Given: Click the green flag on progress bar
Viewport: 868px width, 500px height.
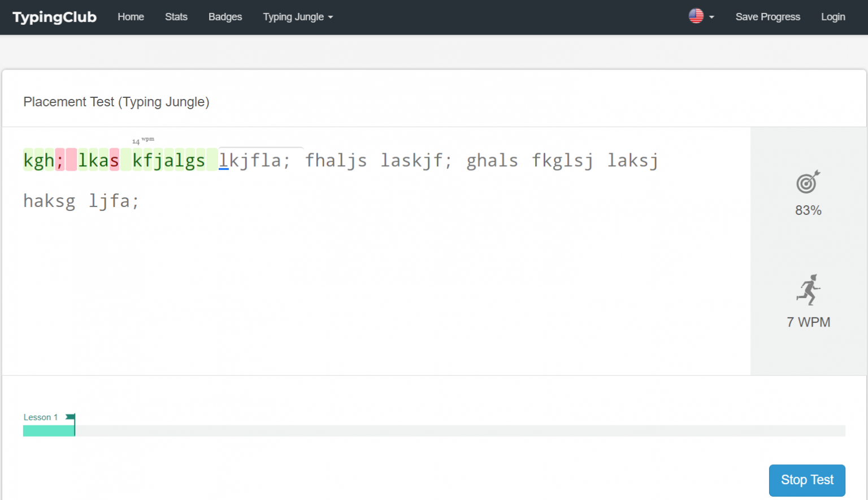Looking at the screenshot, I should point(71,417).
